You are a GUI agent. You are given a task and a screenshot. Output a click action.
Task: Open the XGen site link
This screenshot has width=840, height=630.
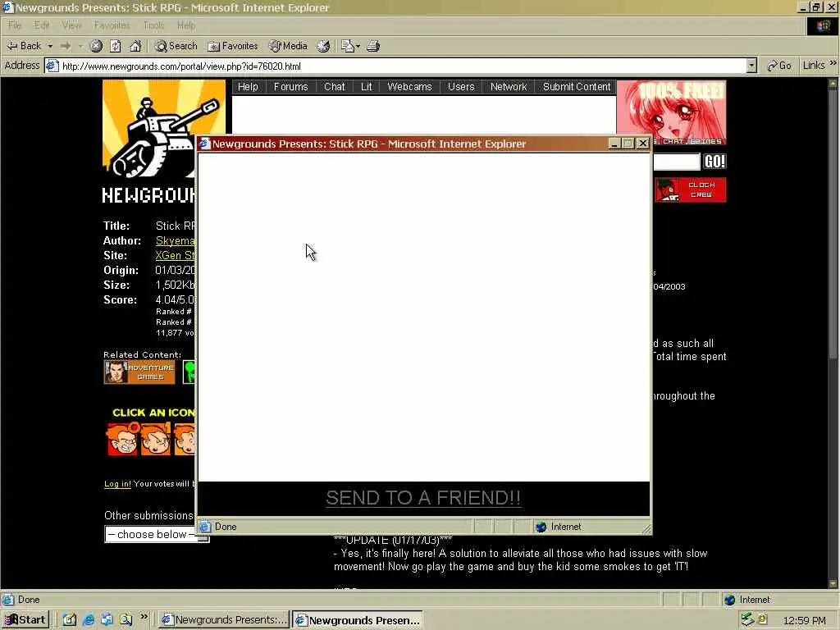click(x=176, y=256)
